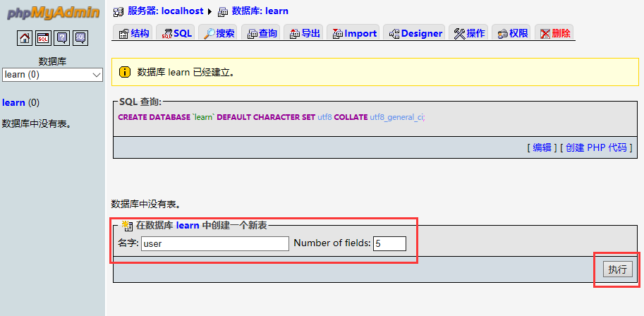Click the 创建 PHP 代码 link
Viewport: 644px width, 316px height.
pyautogui.click(x=596, y=147)
